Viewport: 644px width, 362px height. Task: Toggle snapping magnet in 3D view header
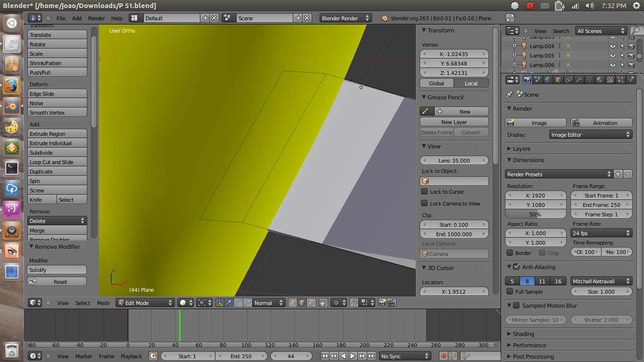click(354, 303)
